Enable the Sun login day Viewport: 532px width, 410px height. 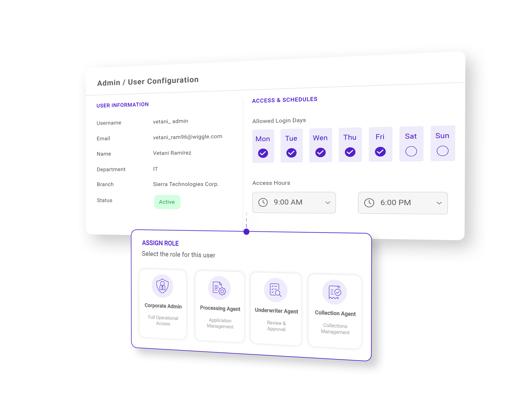click(x=443, y=151)
